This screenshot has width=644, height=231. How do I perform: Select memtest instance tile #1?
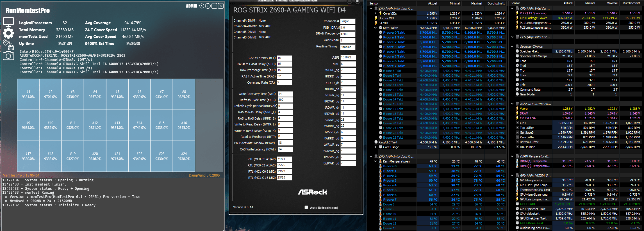[28, 94]
